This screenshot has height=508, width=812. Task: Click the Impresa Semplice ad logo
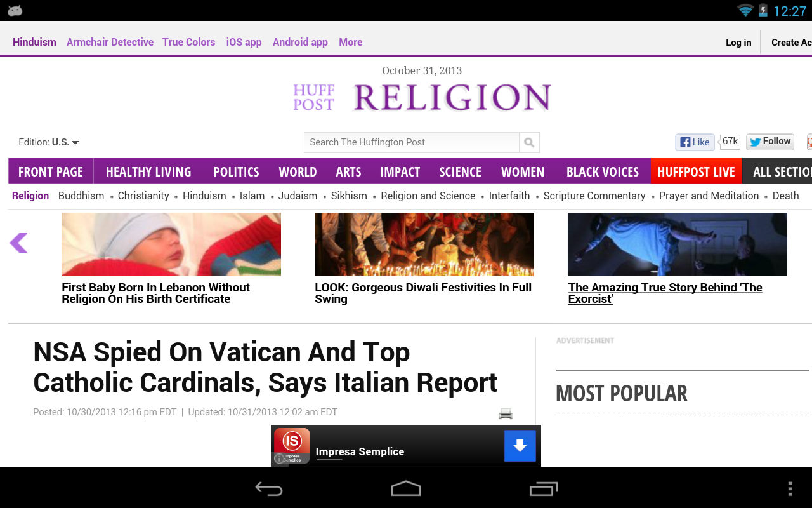291,446
